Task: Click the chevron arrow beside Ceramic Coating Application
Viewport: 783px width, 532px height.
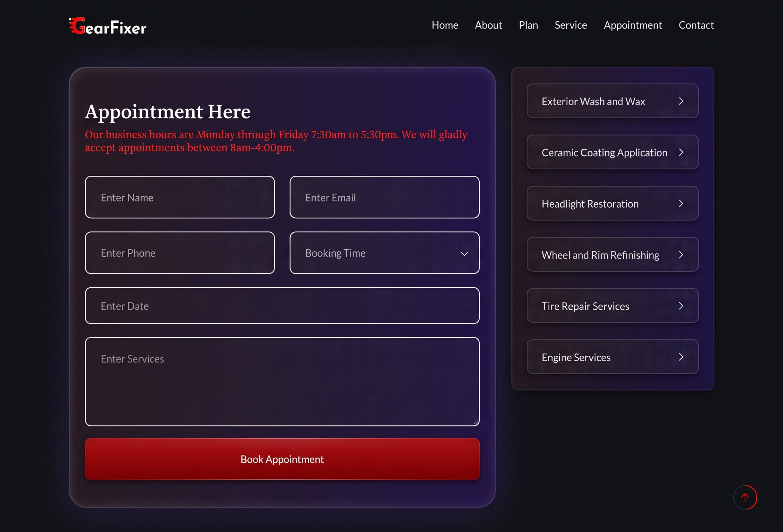Action: pos(681,152)
